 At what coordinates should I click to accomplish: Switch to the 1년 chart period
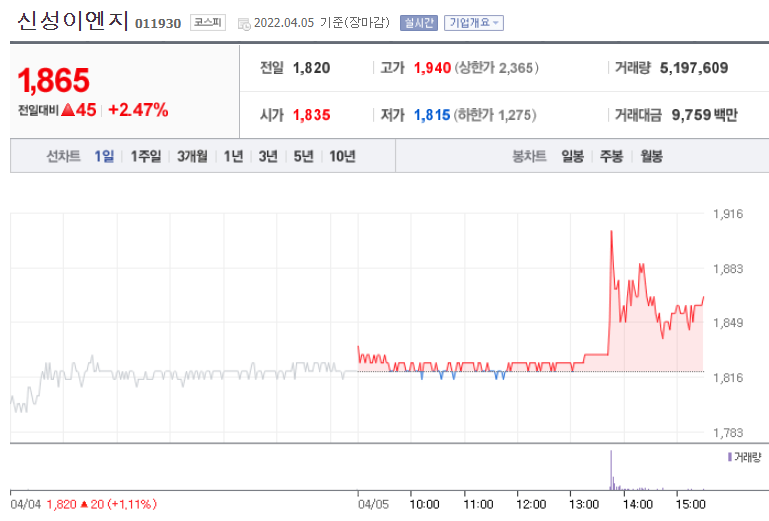tap(233, 156)
